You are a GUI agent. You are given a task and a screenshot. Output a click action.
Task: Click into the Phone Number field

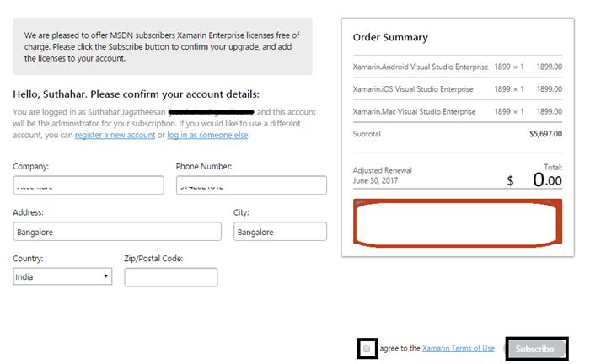tap(251, 185)
